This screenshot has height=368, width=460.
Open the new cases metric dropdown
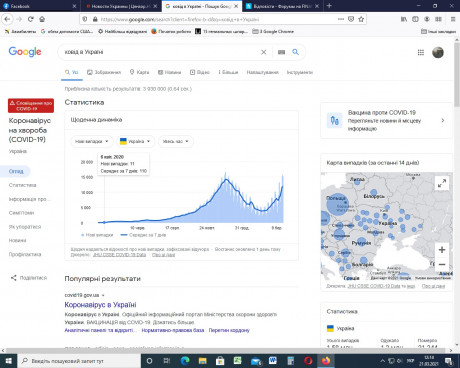pyautogui.click(x=92, y=141)
